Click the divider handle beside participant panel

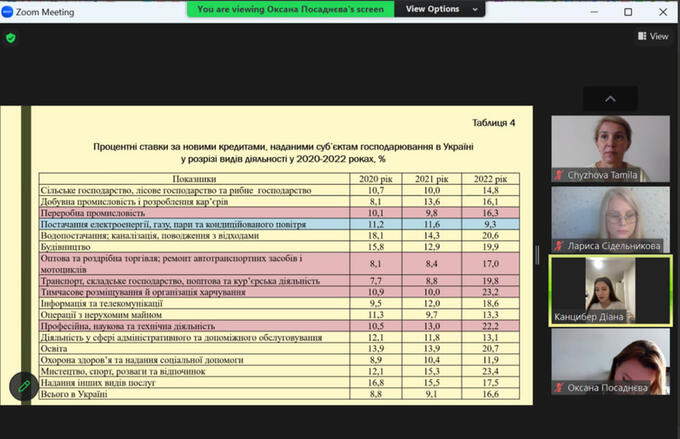539,254
